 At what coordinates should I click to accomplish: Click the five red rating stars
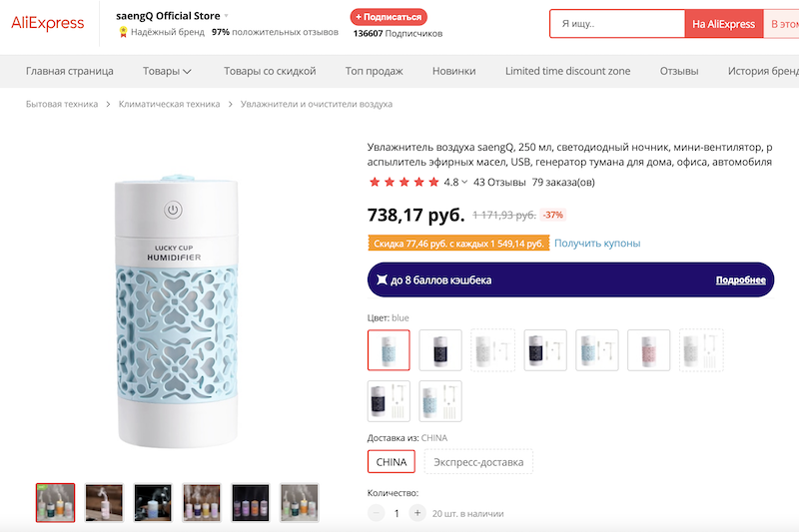click(x=403, y=182)
